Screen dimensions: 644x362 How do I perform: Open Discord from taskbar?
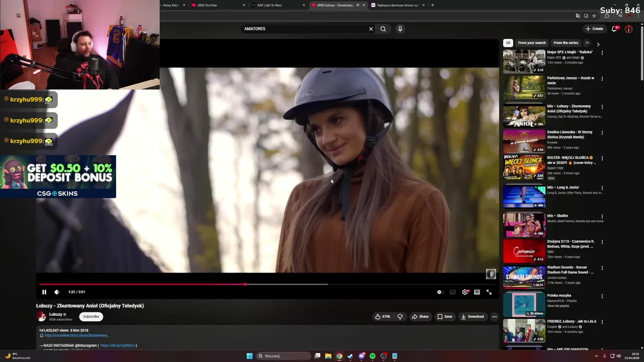361,356
